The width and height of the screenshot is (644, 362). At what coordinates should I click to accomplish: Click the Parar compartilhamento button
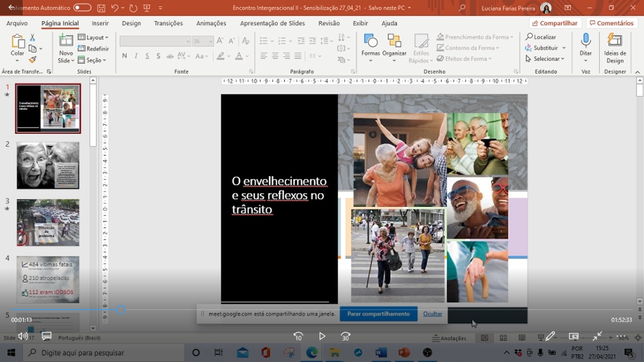[378, 314]
